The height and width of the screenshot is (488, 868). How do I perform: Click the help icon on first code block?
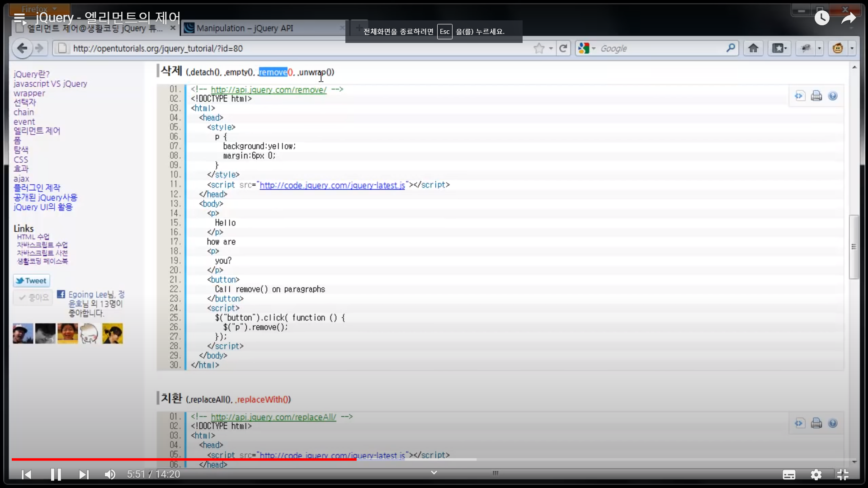point(833,96)
